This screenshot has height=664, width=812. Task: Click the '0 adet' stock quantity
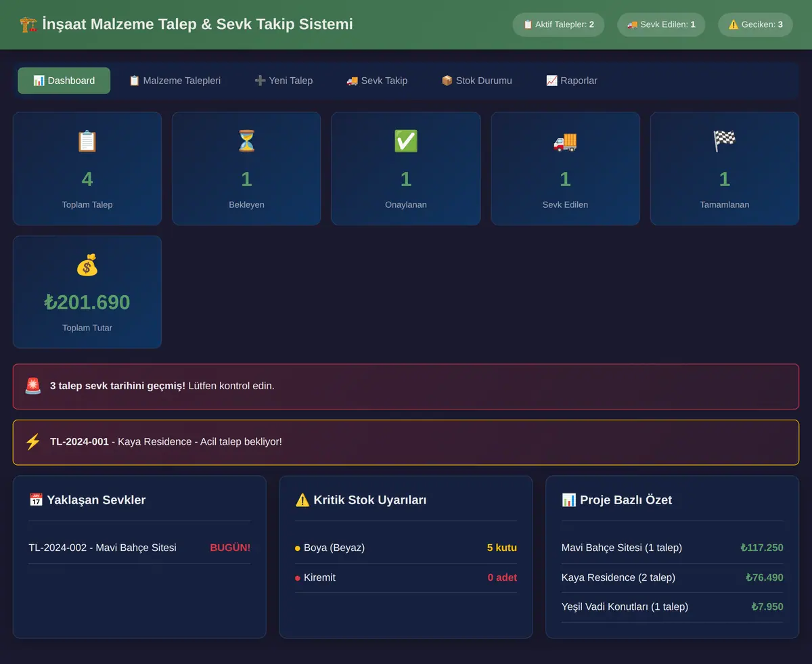click(x=502, y=577)
